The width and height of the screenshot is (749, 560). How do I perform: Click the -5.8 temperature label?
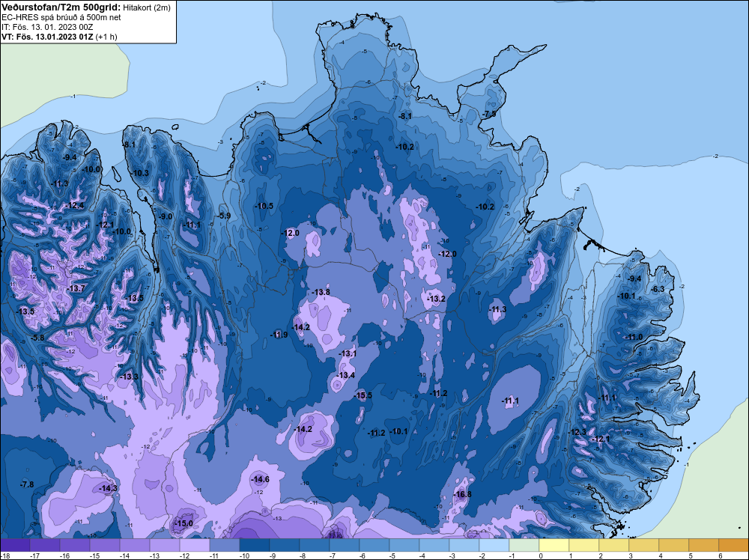pyautogui.click(x=37, y=338)
